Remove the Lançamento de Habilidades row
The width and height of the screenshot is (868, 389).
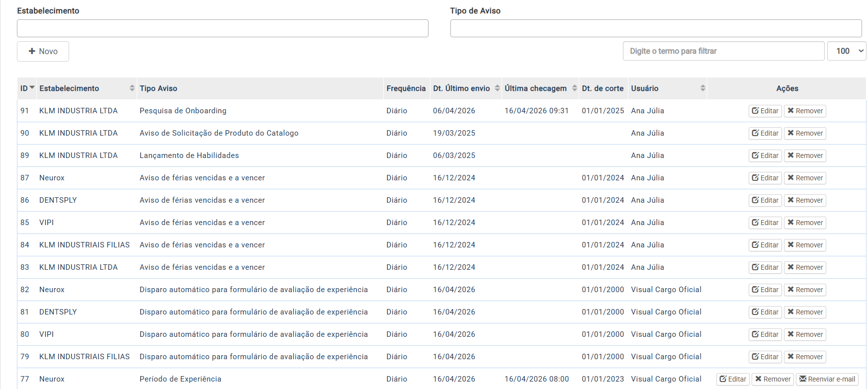(x=804, y=156)
